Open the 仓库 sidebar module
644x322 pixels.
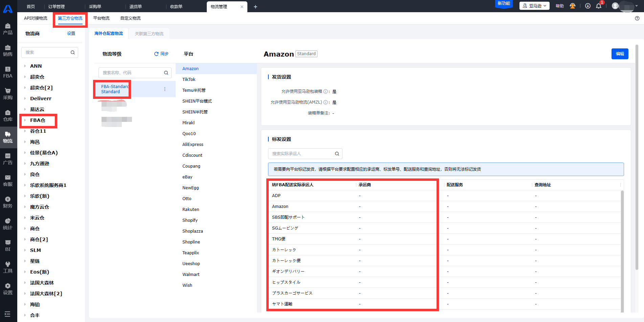(x=8, y=116)
